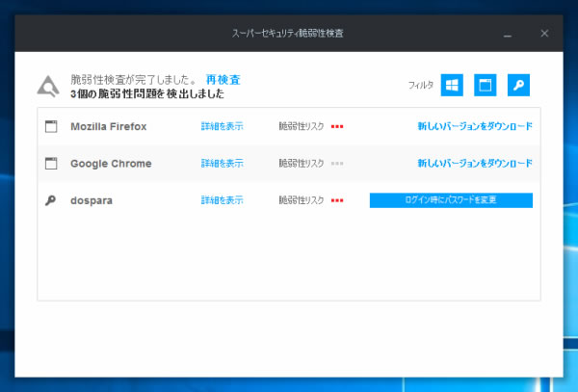Screen dimensions: 578x392
Task: Toggle the Windows updates filter icon
Action: coord(452,85)
